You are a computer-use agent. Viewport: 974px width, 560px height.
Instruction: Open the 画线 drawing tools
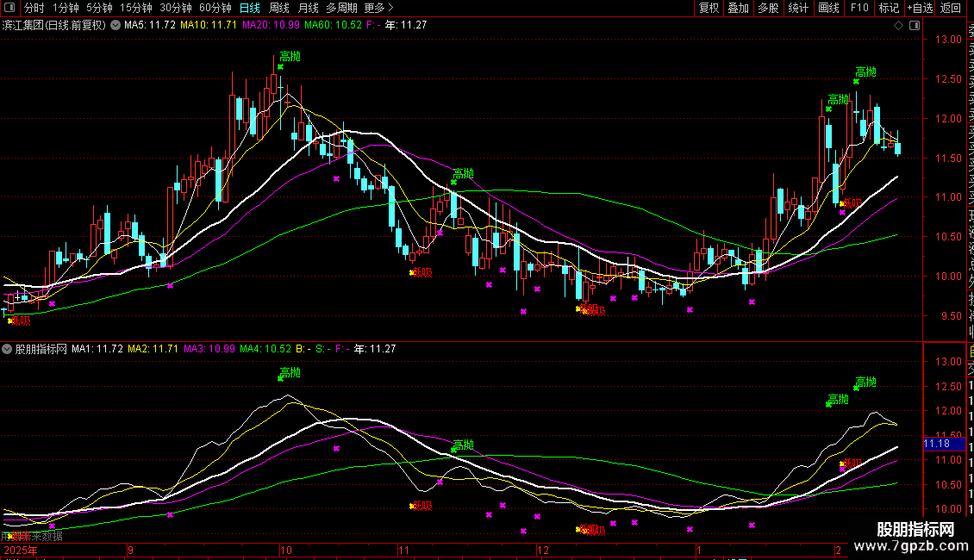pyautogui.click(x=828, y=8)
